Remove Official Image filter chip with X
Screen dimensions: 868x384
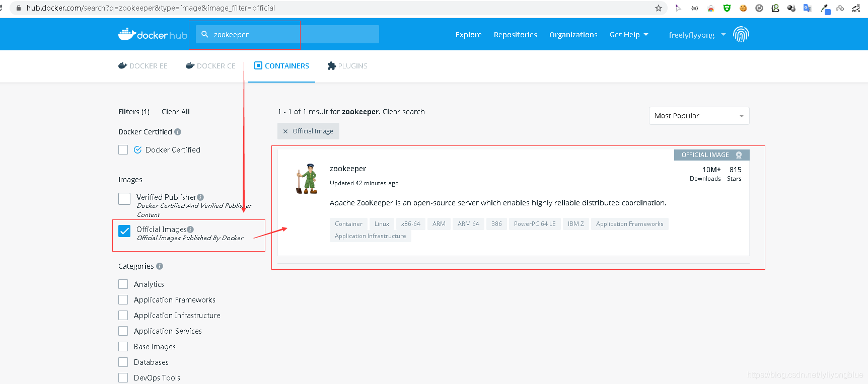click(x=285, y=131)
